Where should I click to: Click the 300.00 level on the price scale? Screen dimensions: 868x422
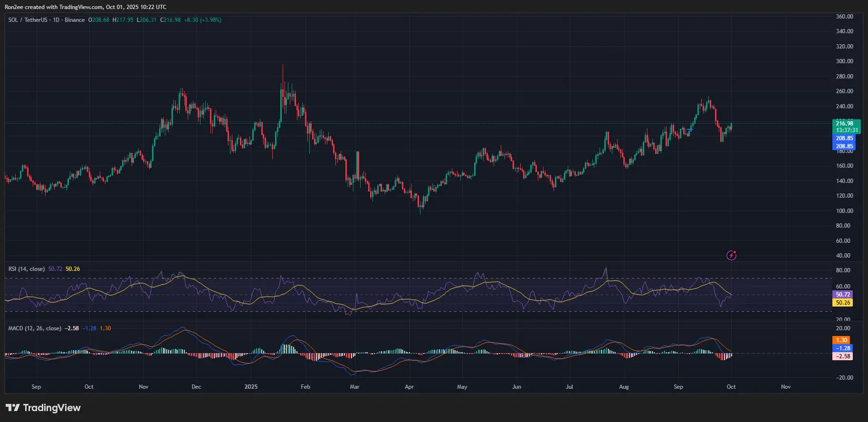point(844,61)
